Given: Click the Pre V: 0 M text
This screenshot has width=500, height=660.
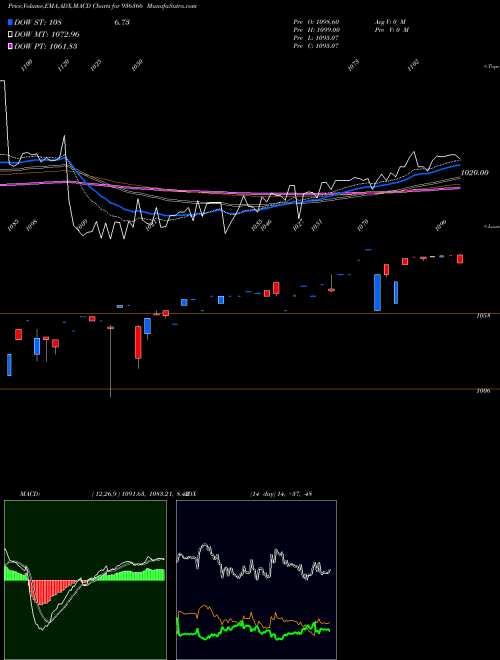Looking at the screenshot, I should pos(393,30).
